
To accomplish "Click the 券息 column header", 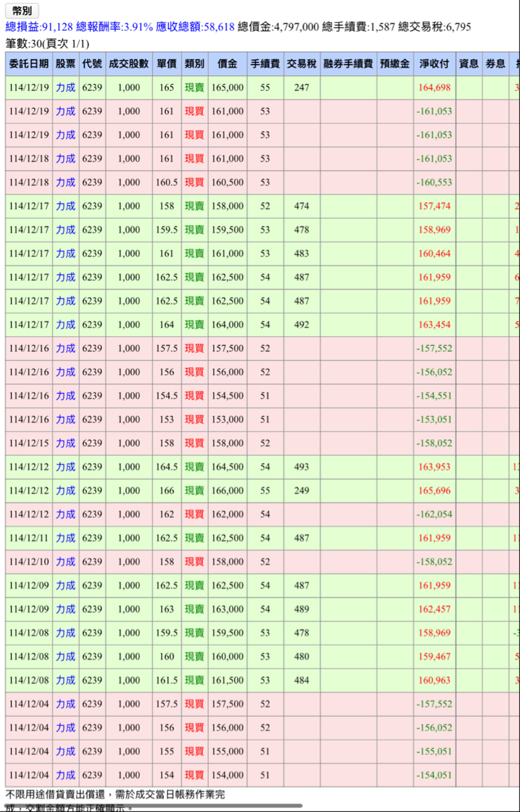I will [495, 64].
